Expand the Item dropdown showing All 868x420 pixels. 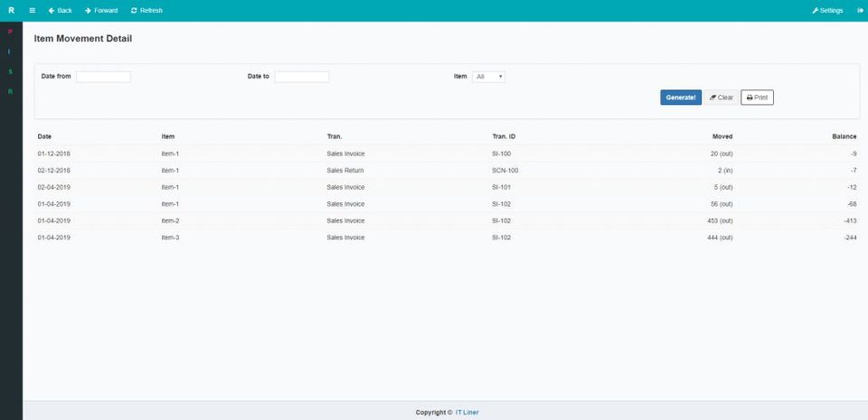point(489,77)
